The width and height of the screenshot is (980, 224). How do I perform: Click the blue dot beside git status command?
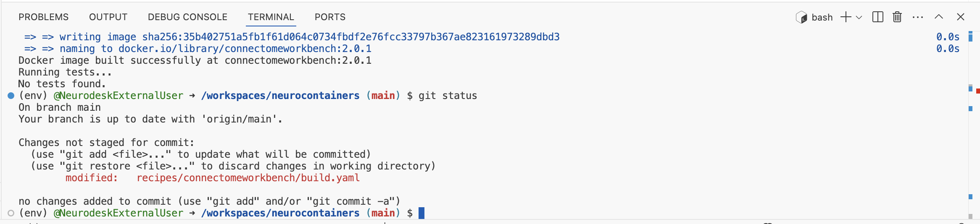(x=11, y=96)
